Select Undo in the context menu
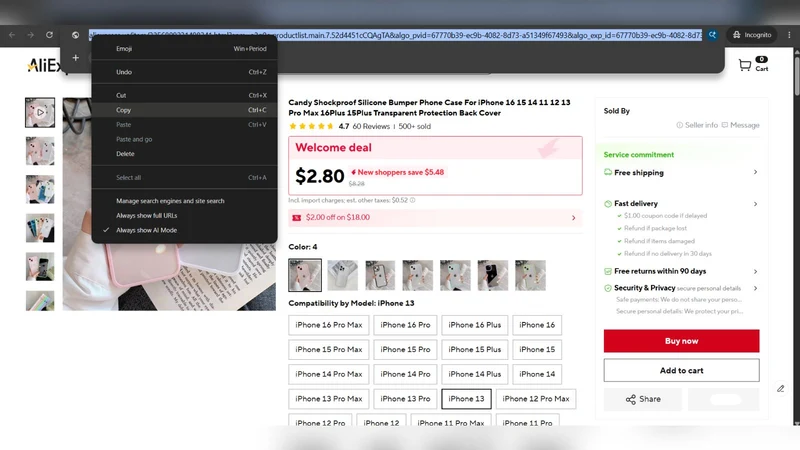The image size is (800, 450). coord(185,72)
